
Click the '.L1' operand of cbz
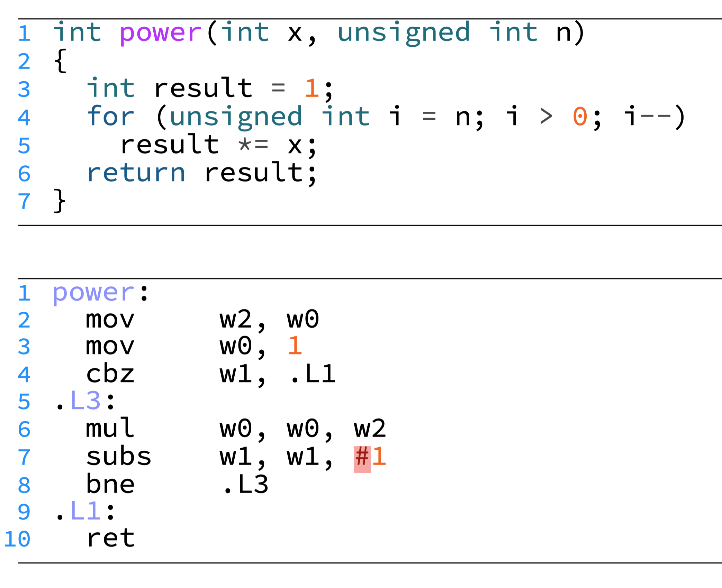[312, 374]
